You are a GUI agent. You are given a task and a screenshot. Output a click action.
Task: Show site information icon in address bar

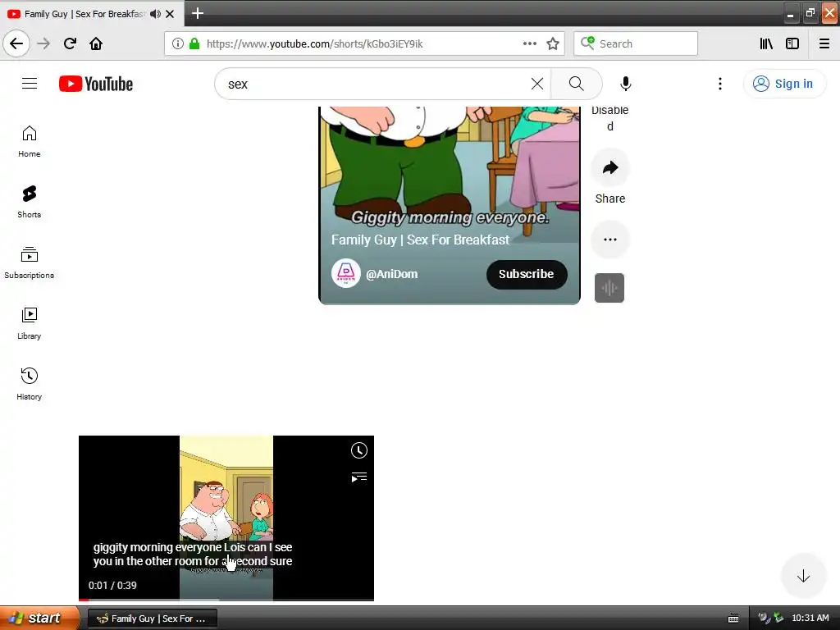pos(178,43)
